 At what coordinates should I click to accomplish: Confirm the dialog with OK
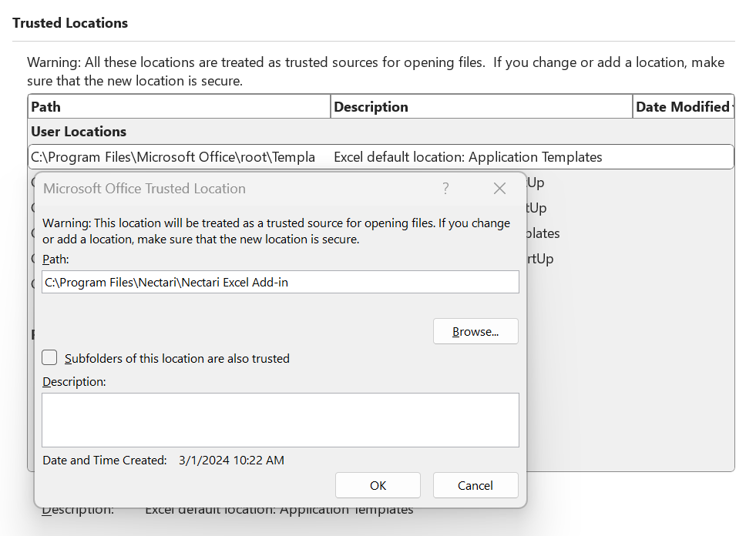[378, 485]
